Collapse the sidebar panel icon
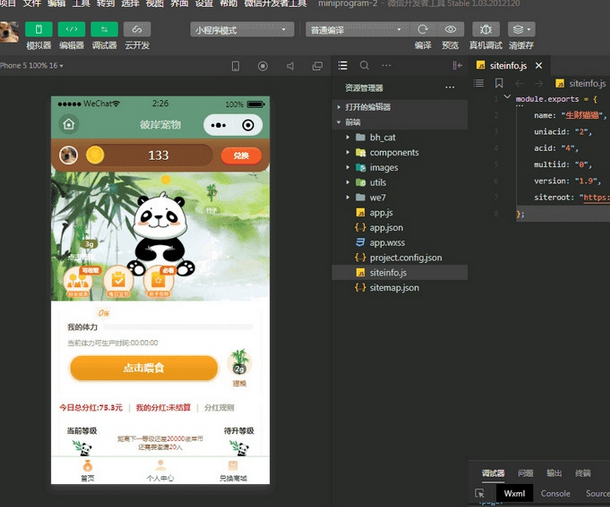Screen dimensions: 610x507 (457, 65)
